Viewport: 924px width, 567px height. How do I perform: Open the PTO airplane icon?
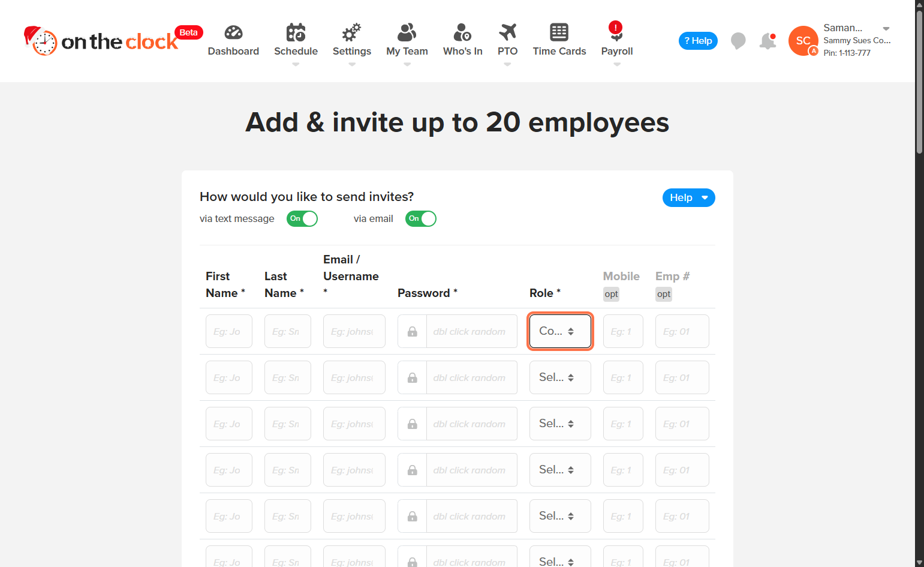tap(507, 32)
